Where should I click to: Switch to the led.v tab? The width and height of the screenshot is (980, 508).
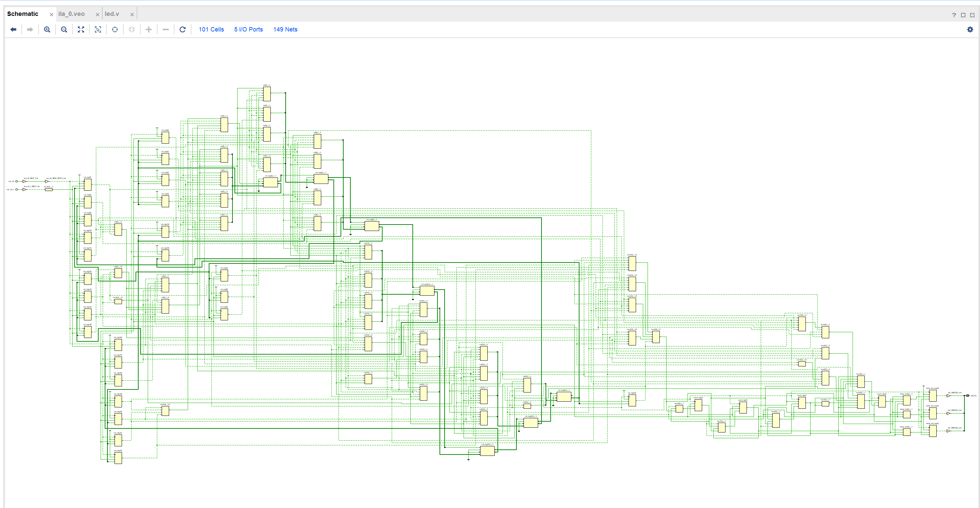point(112,14)
